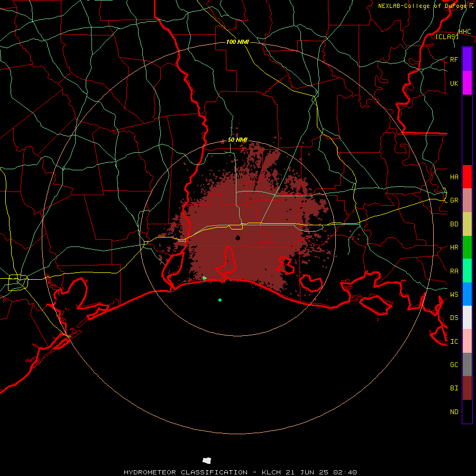Click the HR legend label
Image resolution: width=476 pixels, height=476 pixels.
(x=454, y=248)
